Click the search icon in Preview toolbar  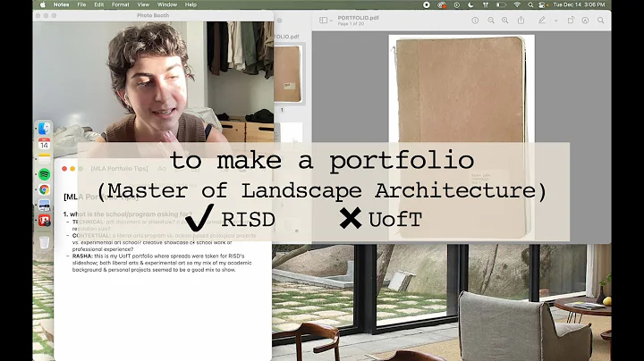pyautogui.click(x=601, y=20)
